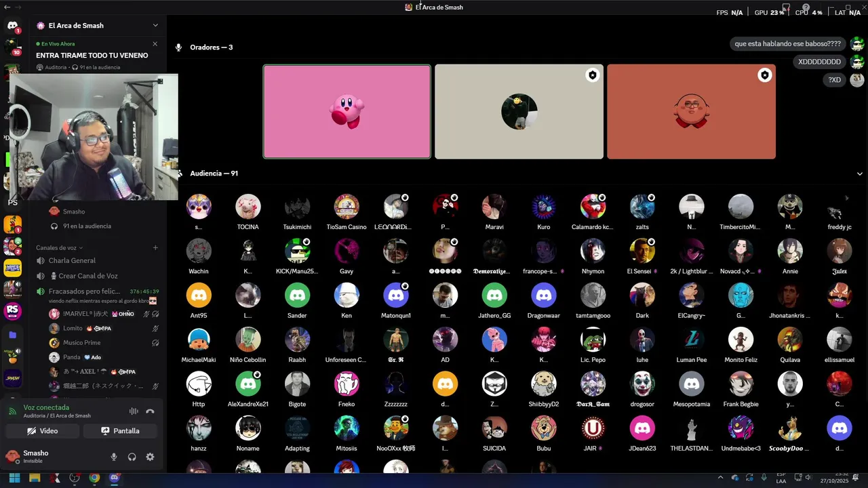Open Nhymon audience member avatar
Image resolution: width=868 pixels, height=488 pixels.
pyautogui.click(x=593, y=251)
